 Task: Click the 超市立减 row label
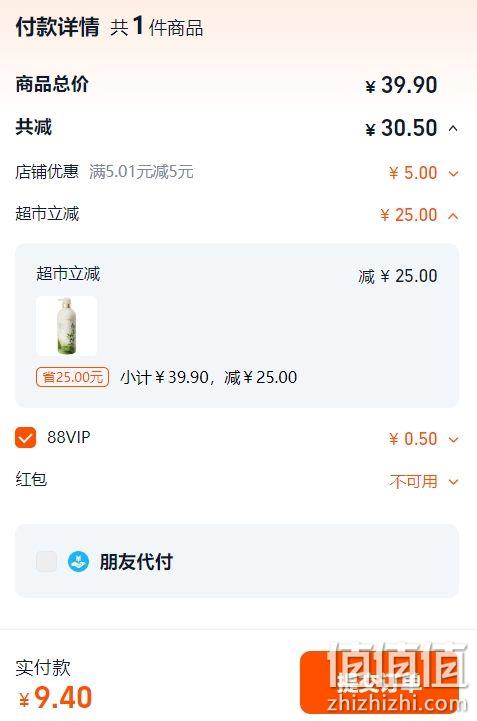tap(47, 214)
